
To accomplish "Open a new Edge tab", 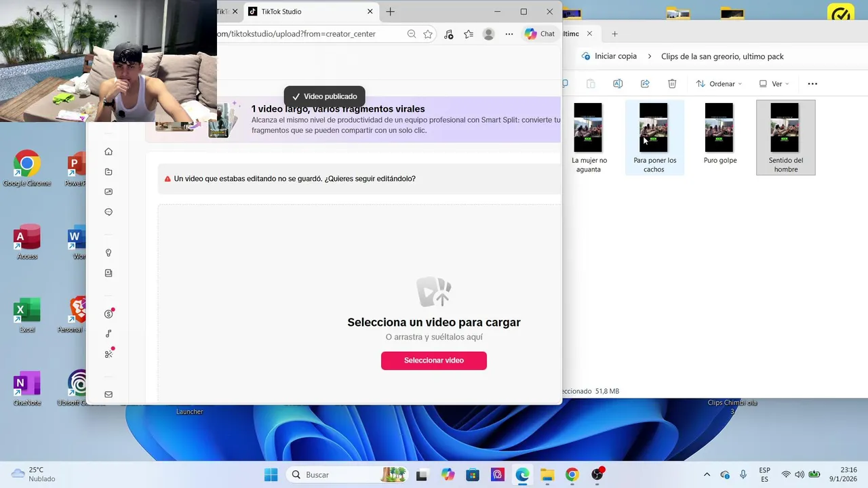I will tap(390, 12).
